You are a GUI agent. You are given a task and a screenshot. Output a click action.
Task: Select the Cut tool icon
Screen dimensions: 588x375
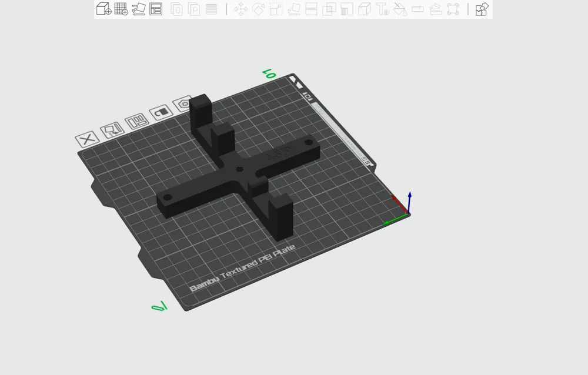(311, 9)
